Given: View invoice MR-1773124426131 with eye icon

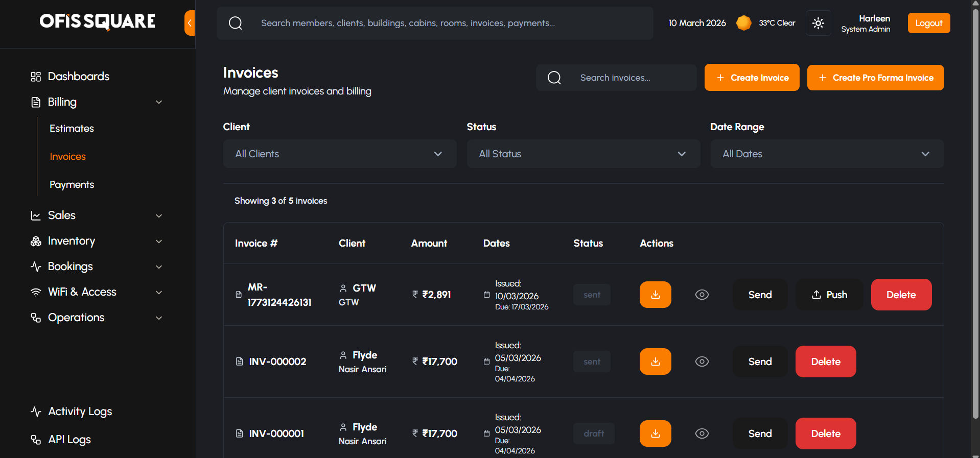Looking at the screenshot, I should coord(702,295).
